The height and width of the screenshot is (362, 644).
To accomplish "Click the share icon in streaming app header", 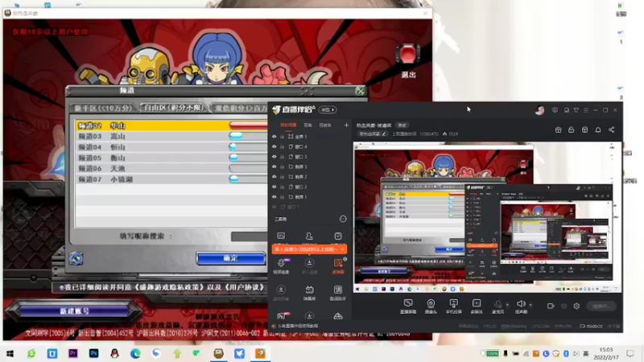I will (x=612, y=130).
